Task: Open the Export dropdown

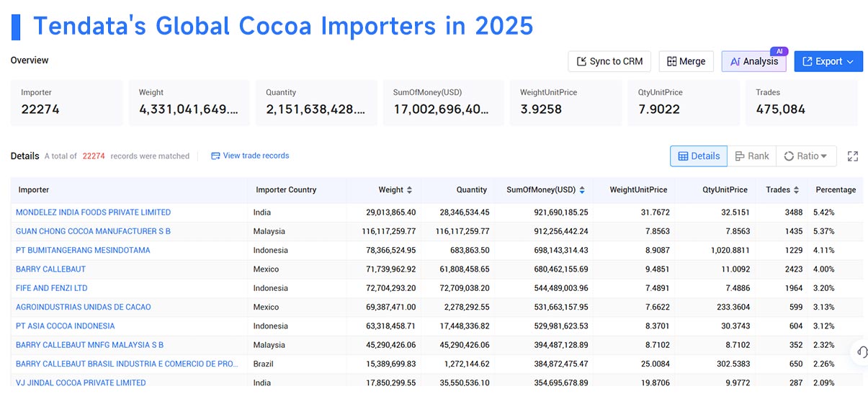Action: pyautogui.click(x=828, y=61)
